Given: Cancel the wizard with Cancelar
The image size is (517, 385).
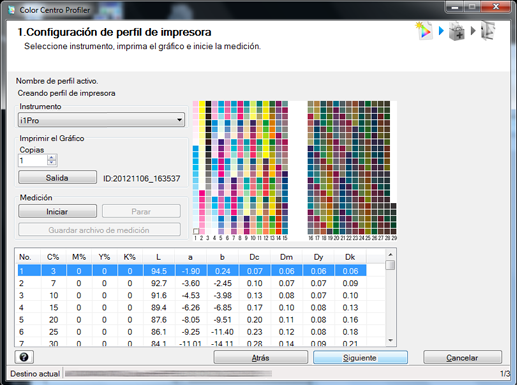Looking at the screenshot, I should pyautogui.click(x=462, y=358).
